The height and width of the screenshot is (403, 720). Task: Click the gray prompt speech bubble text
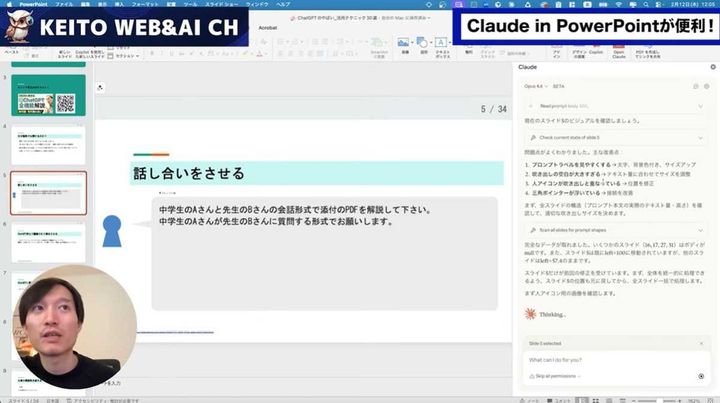click(295, 216)
